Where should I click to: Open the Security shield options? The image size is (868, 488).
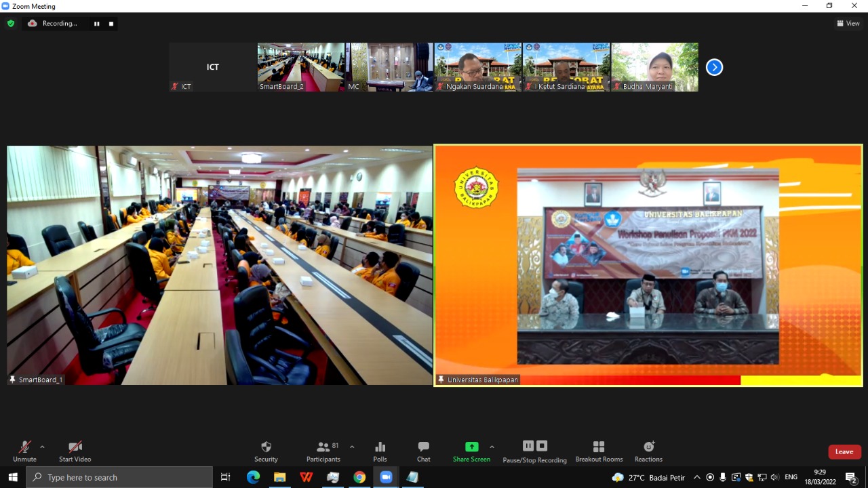coord(266,451)
